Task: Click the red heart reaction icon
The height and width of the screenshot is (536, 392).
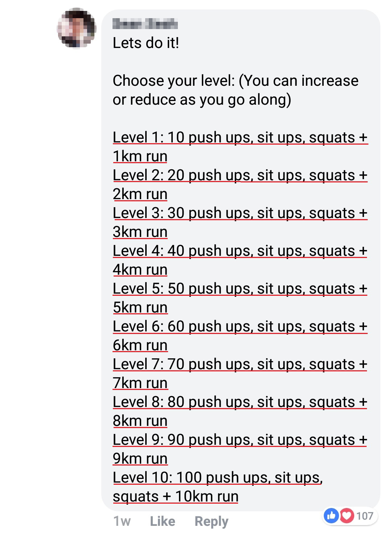Action: point(347,516)
